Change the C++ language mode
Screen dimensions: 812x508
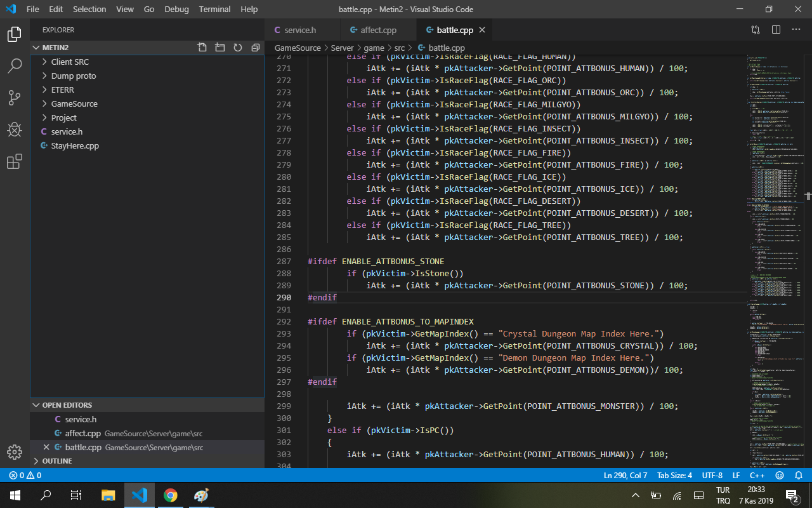[757, 475]
